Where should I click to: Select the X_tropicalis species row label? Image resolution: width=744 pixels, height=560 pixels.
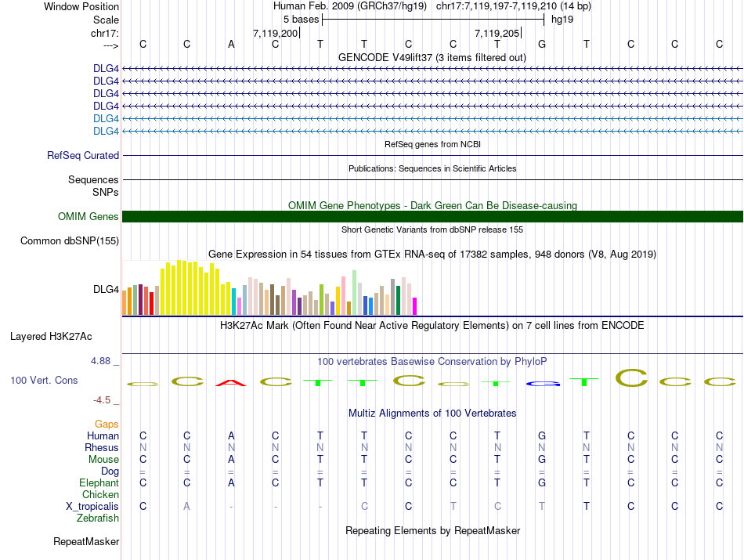tap(92, 507)
